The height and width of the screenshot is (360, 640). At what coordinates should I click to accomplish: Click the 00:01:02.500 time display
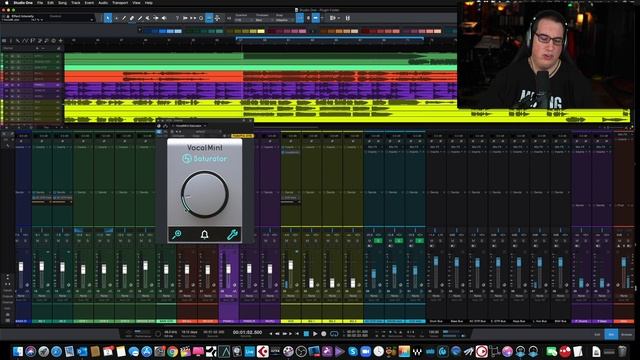[x=247, y=332]
